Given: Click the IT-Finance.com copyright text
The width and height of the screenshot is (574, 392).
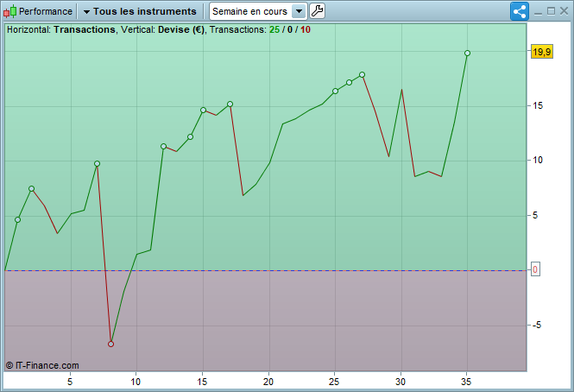Looking at the screenshot, I should point(42,365).
